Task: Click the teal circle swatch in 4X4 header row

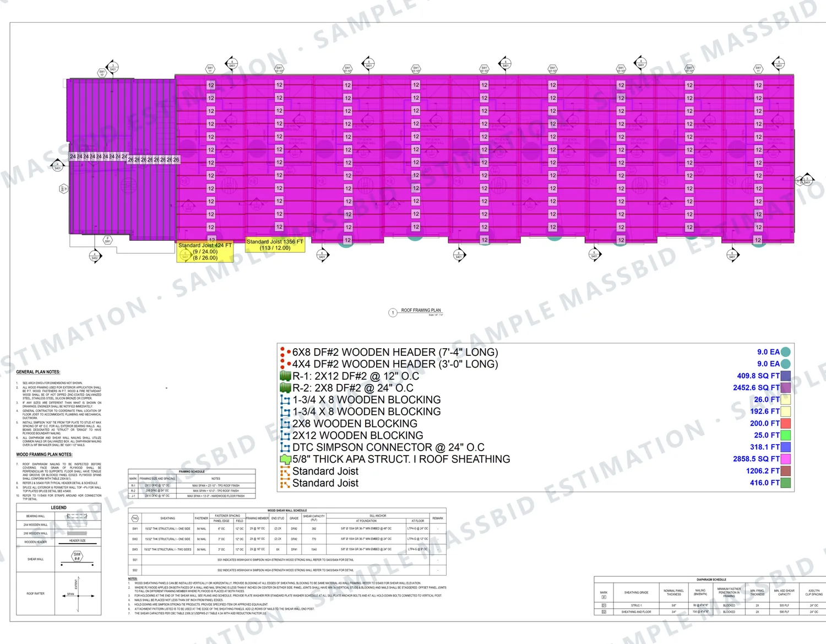Action: 786,364
